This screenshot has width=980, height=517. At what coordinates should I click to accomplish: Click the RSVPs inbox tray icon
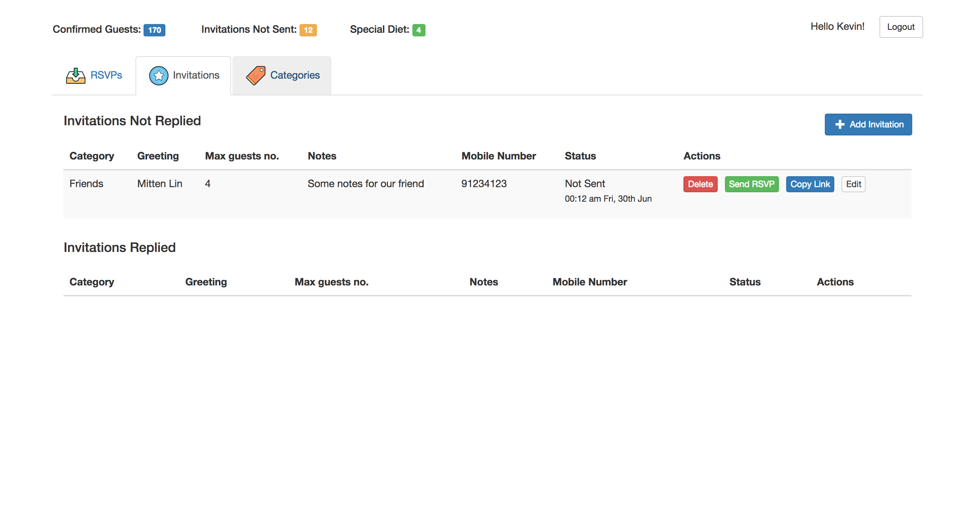75,76
